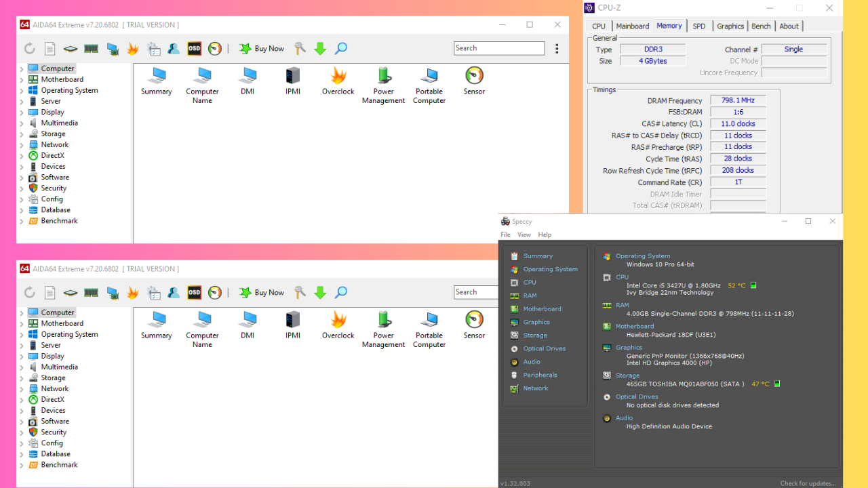
Task: Click blue user icon in top AIDA64 toolbar
Action: (174, 49)
